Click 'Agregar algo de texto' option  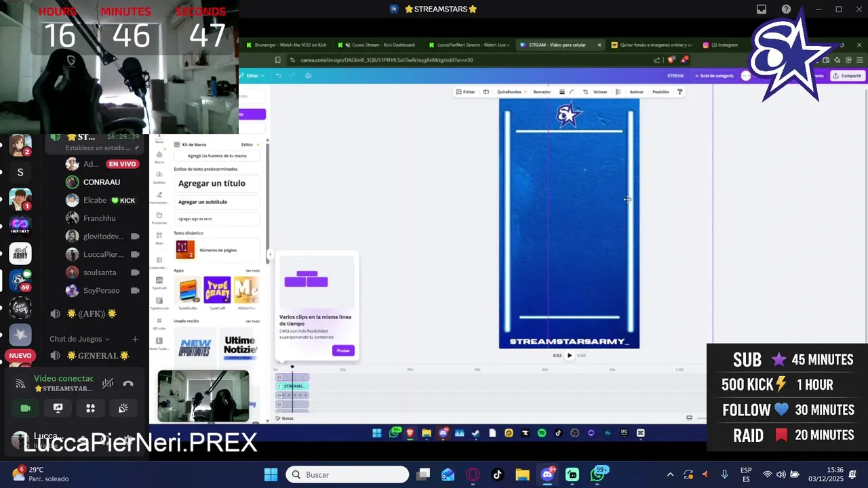click(217, 219)
